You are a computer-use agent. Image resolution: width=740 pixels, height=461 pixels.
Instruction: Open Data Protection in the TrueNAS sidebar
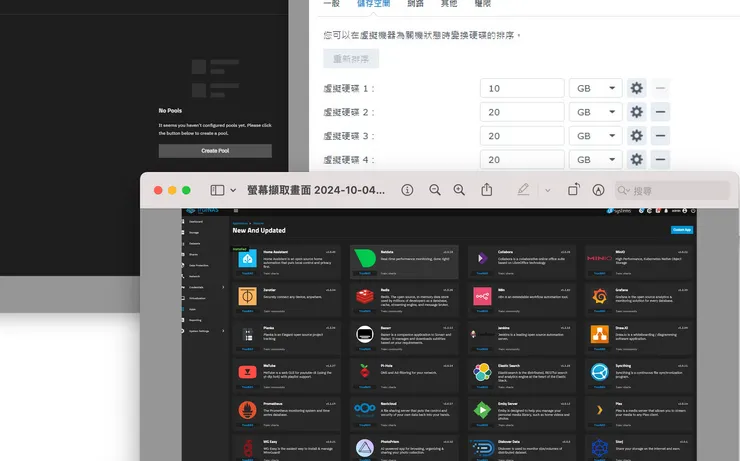tap(199, 265)
